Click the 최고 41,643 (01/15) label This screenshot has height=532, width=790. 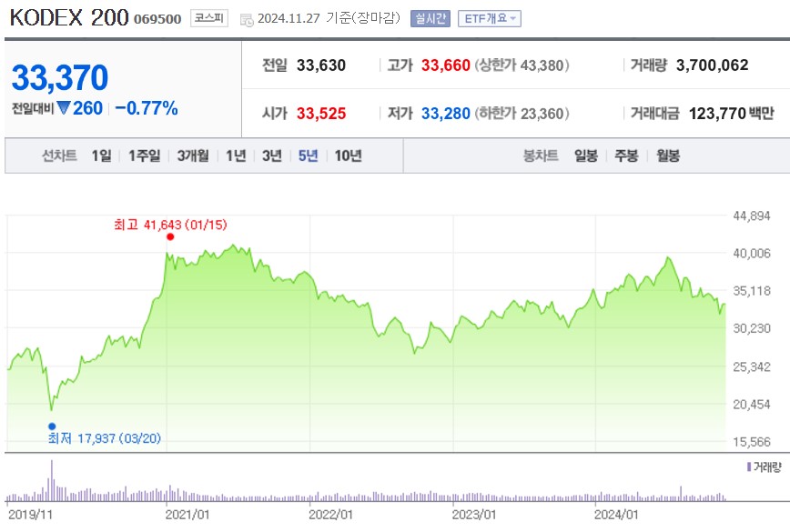pyautogui.click(x=170, y=225)
